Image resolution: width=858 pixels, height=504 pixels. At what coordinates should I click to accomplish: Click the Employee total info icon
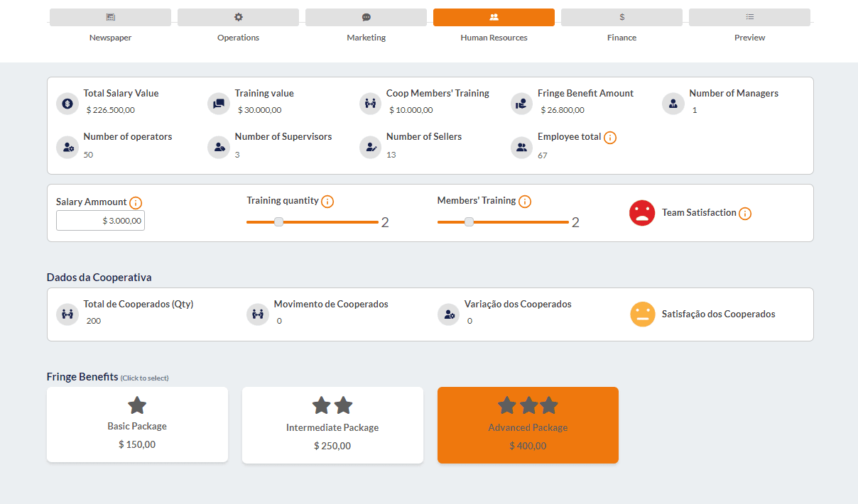click(x=609, y=138)
